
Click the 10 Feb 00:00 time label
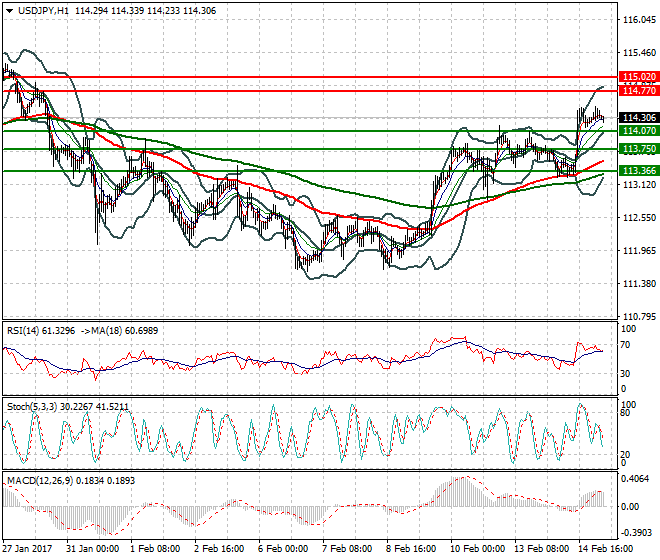[x=477, y=549]
